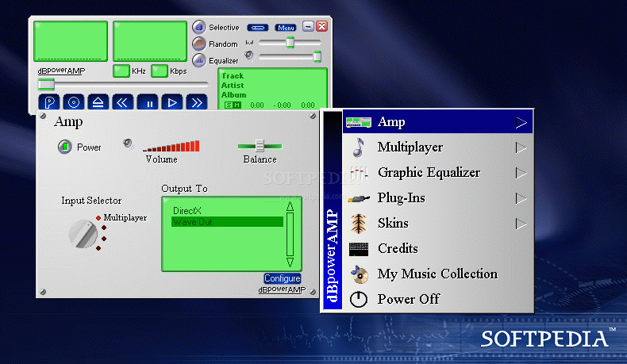Expand Skins submenu arrow
The height and width of the screenshot is (364, 627).
521,224
